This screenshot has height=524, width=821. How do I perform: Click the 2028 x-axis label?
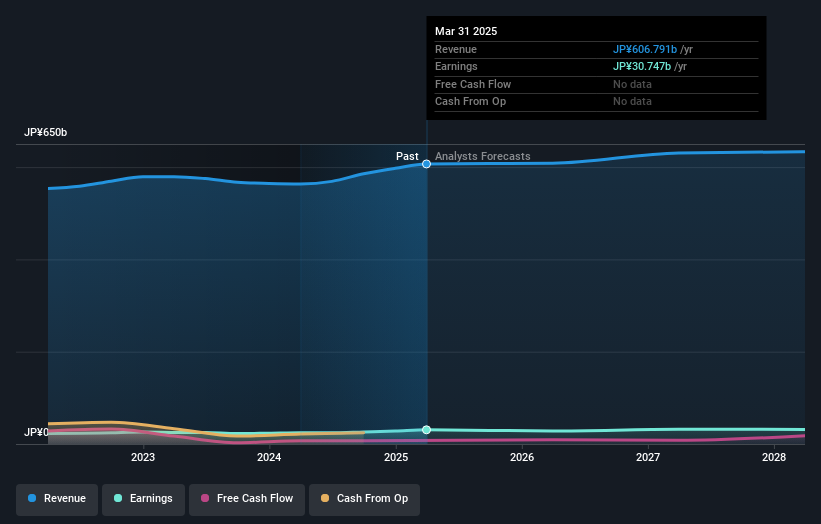click(x=774, y=457)
